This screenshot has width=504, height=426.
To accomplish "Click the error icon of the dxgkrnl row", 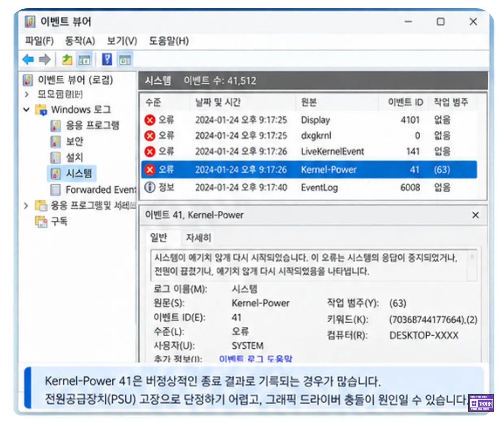I will pos(150,135).
